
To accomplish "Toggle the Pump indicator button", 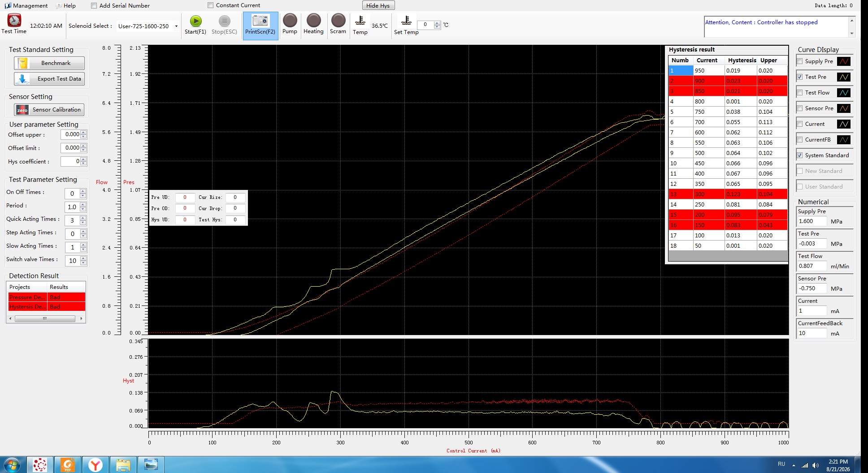I will click(x=290, y=20).
